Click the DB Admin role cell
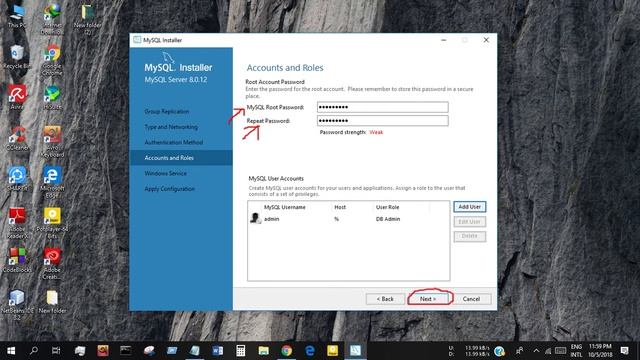Viewport: 640px width, 360px height. coord(388,219)
